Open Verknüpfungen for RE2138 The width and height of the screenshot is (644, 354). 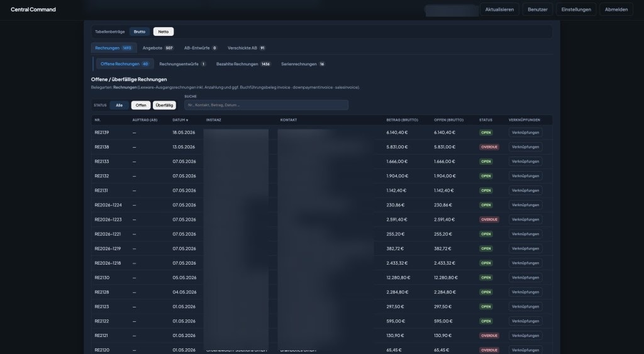(x=525, y=147)
